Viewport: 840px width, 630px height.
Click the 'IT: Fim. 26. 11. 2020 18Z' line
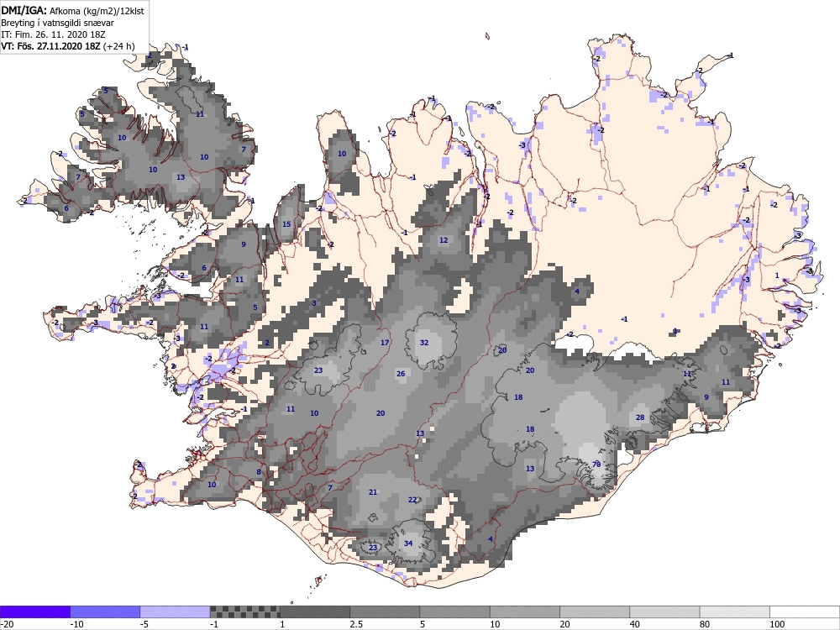[51, 34]
